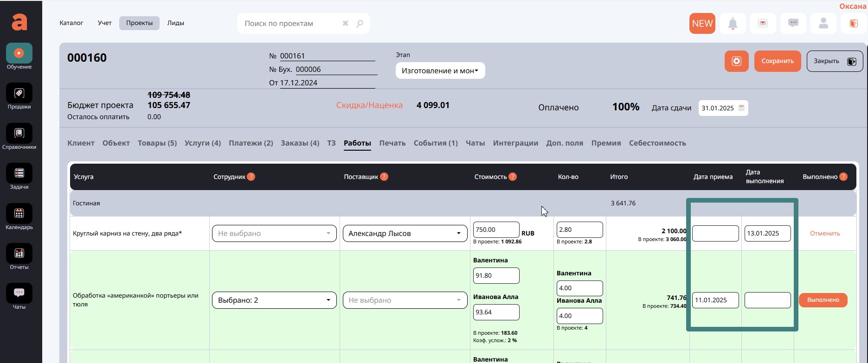Open the Себестоимость tab

point(657,143)
